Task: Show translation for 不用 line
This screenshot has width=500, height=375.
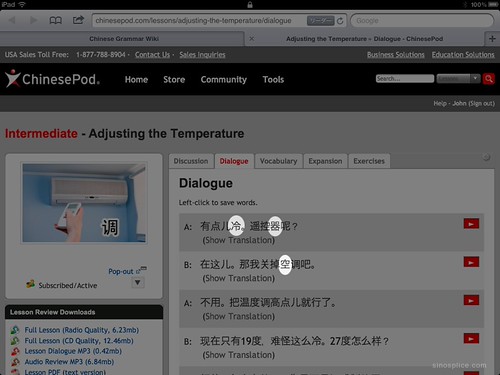Action: pos(239,316)
